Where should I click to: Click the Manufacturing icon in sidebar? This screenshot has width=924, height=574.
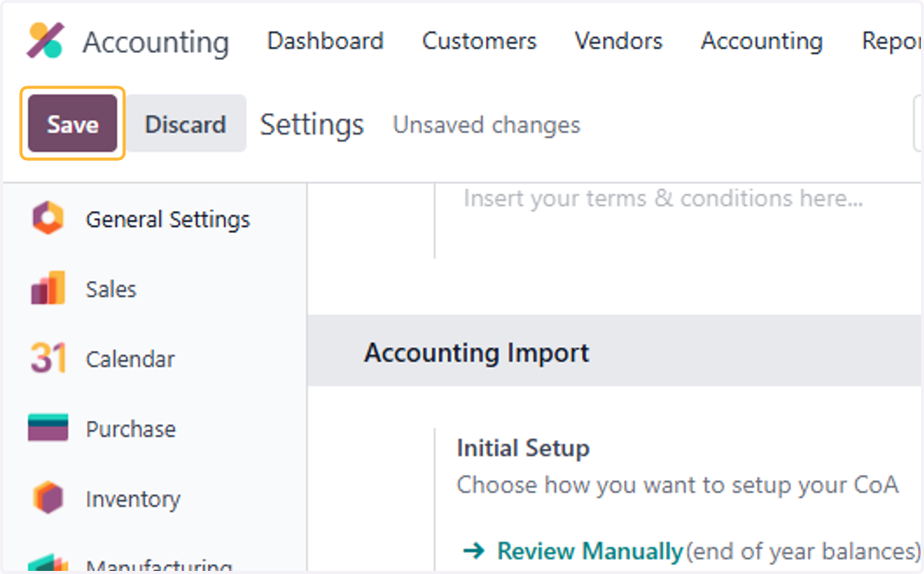pyautogui.click(x=48, y=563)
